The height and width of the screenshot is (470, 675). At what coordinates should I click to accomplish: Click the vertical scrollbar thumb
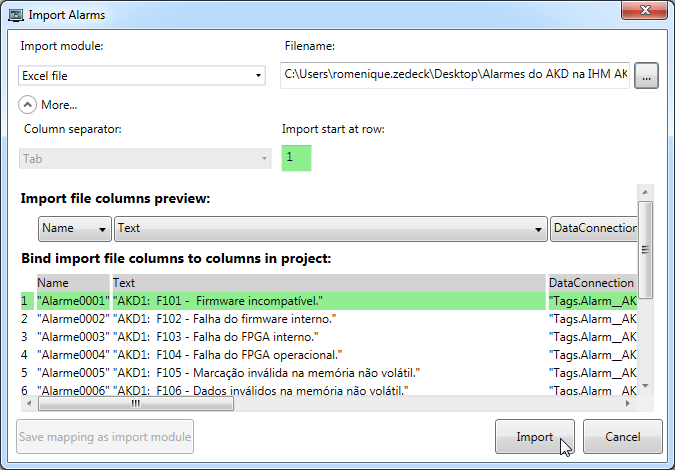[x=645, y=250]
